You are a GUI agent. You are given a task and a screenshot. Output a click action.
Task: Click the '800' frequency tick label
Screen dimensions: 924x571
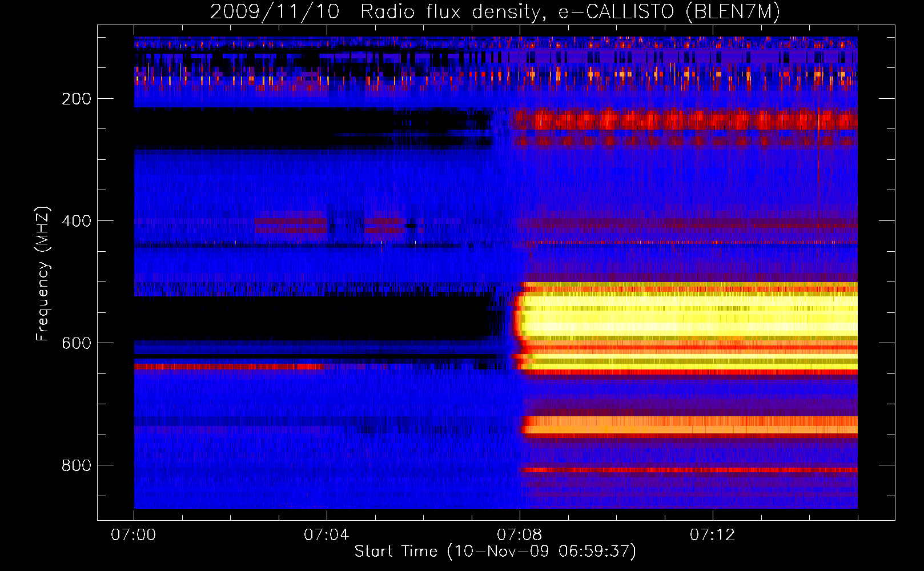[77, 465]
